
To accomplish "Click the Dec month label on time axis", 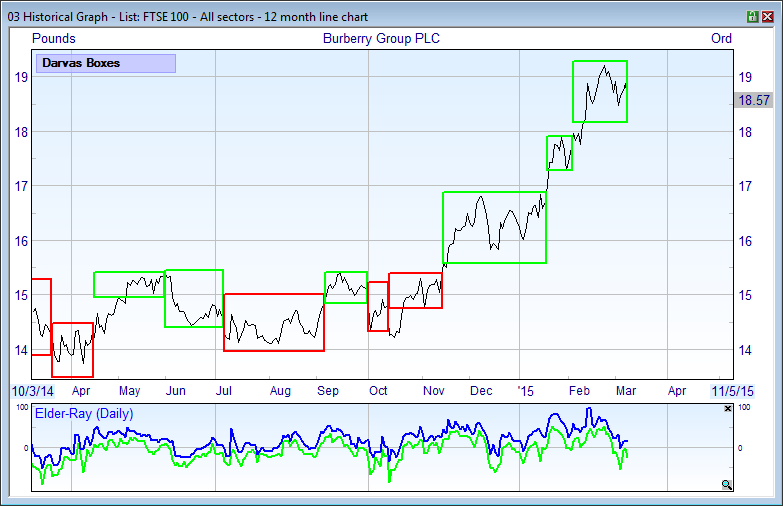I will click(481, 391).
